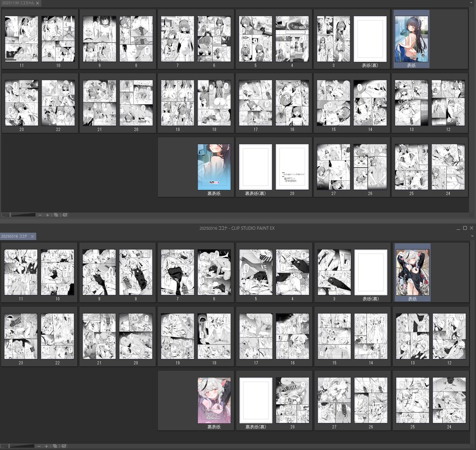Click page label "27" in ミコちゃん window
This screenshot has height=450, width=476.
(x=333, y=193)
